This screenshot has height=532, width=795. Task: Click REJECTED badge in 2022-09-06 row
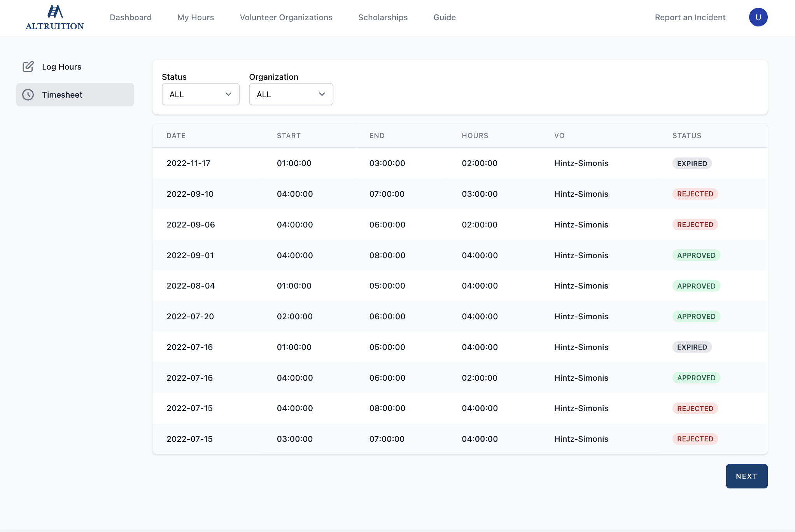[x=695, y=224]
